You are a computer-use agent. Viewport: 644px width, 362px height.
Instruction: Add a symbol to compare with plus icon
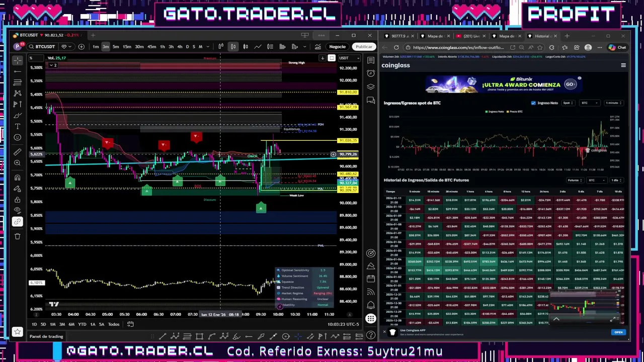pyautogui.click(x=81, y=47)
